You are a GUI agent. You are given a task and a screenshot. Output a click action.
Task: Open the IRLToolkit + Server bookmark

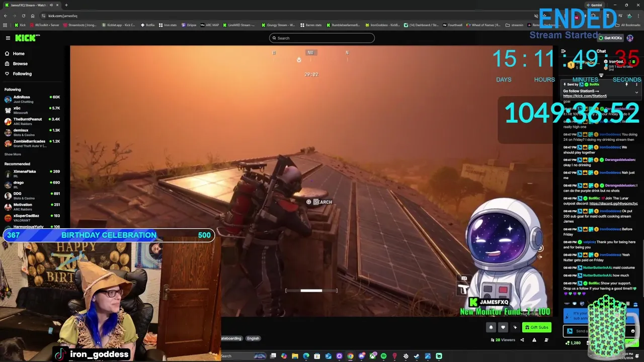(x=44, y=25)
